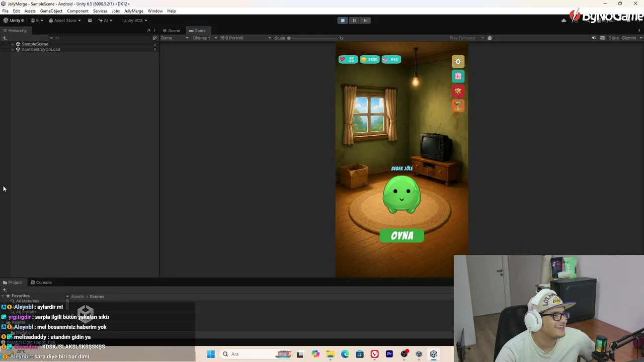
Task: Open the Unity VCS dropdown
Action: 135,21
